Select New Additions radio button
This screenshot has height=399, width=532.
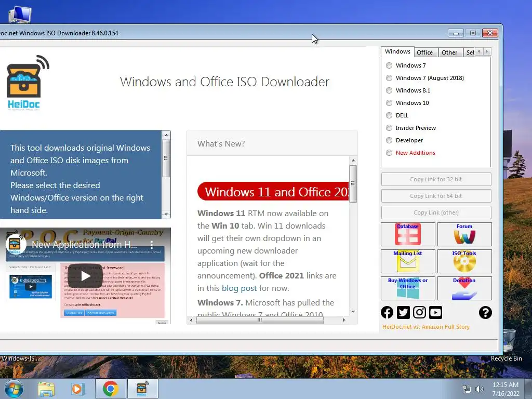coord(389,153)
